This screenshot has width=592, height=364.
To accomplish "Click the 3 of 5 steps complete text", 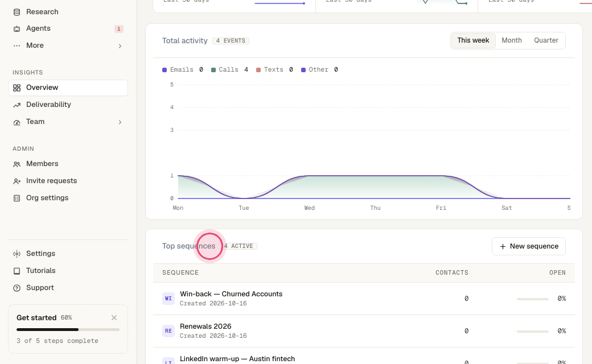I will [57, 341].
